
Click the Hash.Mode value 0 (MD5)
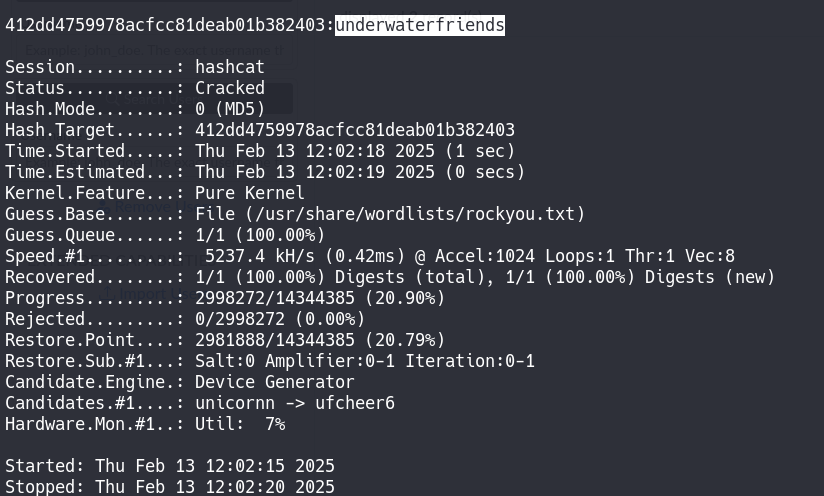(x=229, y=109)
